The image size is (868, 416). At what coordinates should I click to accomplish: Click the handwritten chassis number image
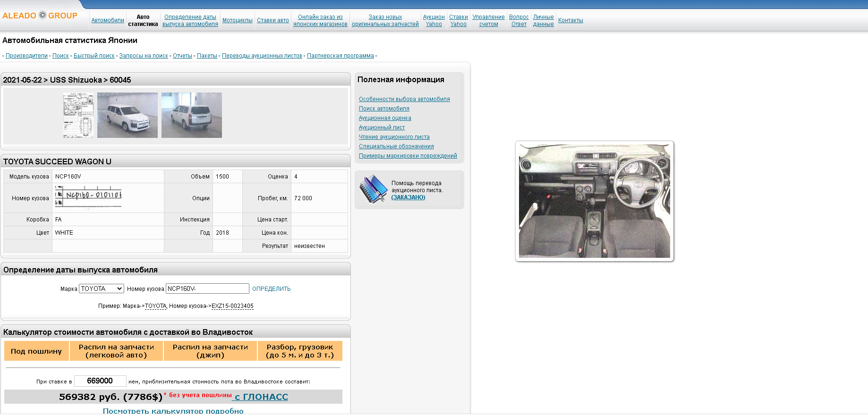88,196
